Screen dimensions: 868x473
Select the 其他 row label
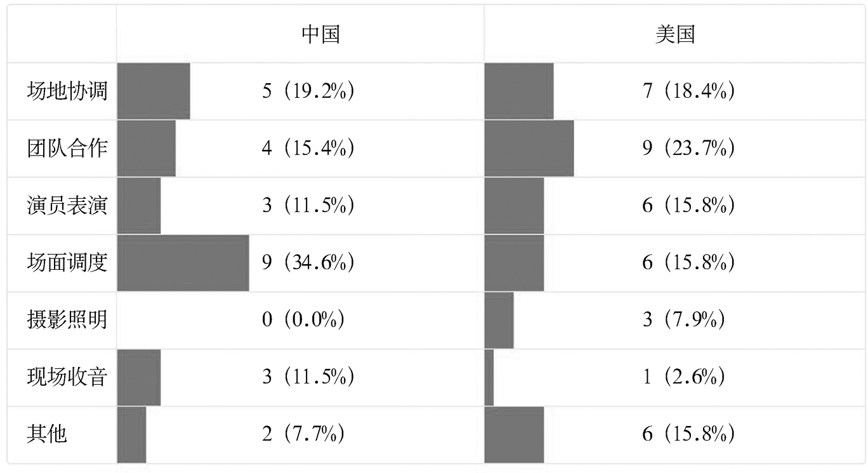point(47,434)
